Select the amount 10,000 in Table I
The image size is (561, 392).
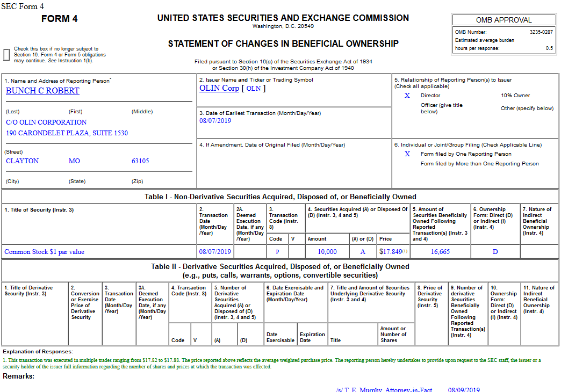[x=327, y=252]
